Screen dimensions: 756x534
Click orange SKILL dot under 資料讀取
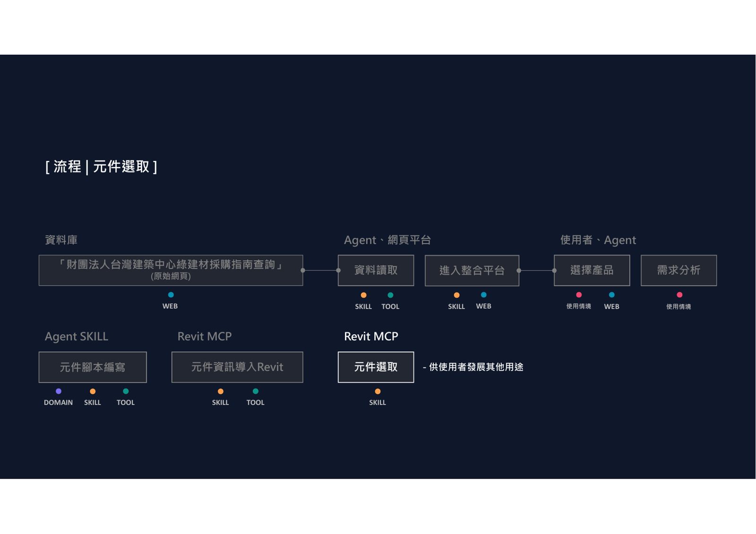point(363,295)
